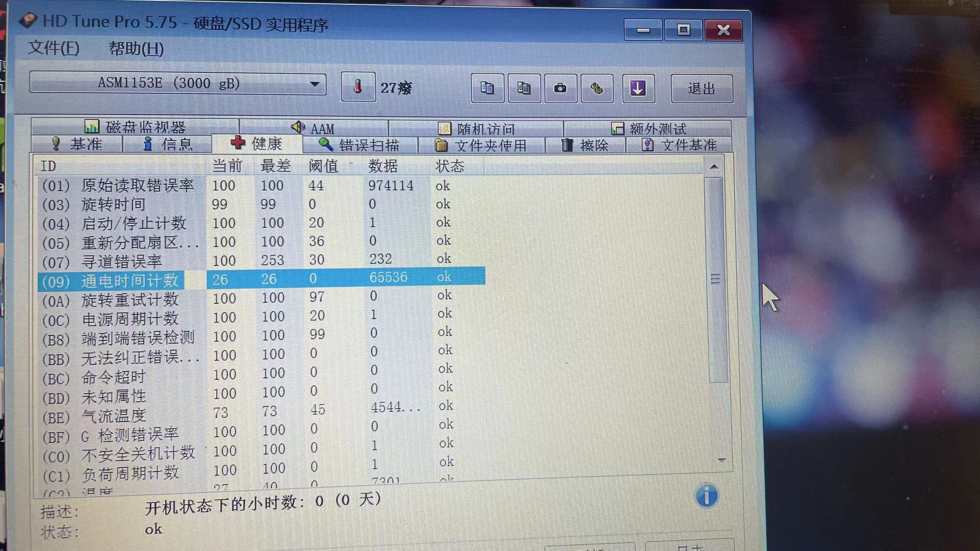Click the copy text to clipboard icon
Screen dimensions: 980x551
487,88
